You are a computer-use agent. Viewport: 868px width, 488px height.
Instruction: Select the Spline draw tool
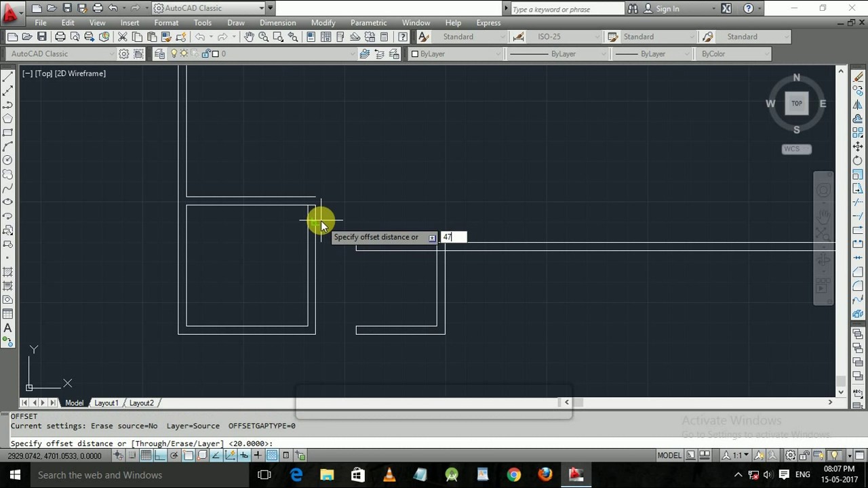coord(7,188)
